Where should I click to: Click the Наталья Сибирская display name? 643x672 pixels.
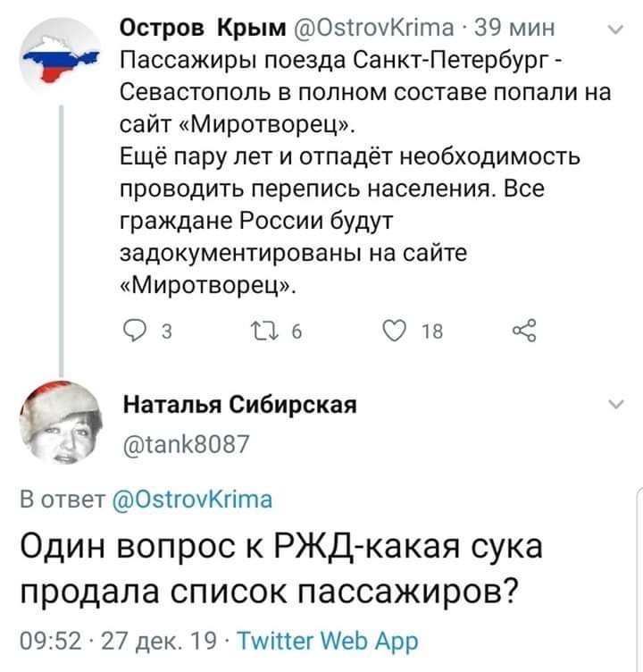click(x=240, y=404)
